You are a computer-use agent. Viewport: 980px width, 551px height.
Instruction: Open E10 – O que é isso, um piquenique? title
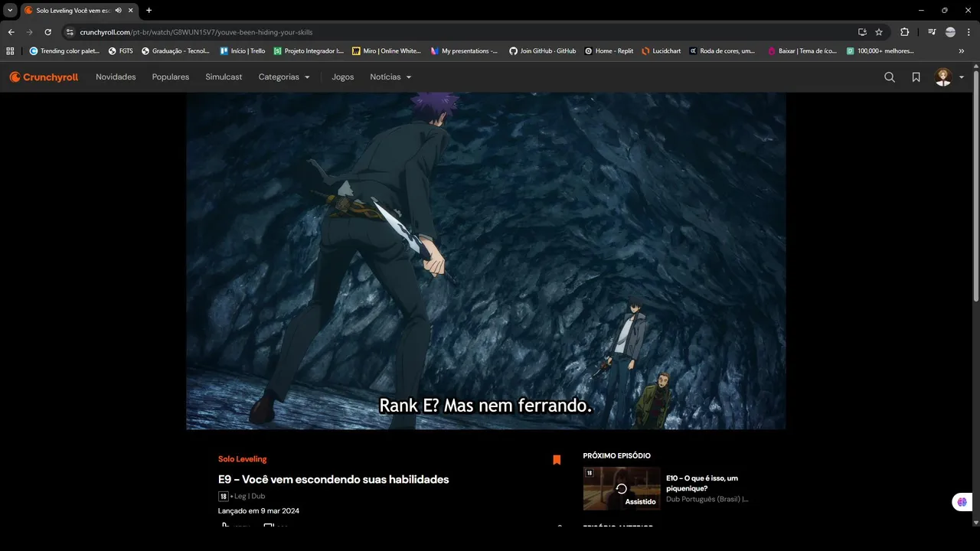click(702, 483)
